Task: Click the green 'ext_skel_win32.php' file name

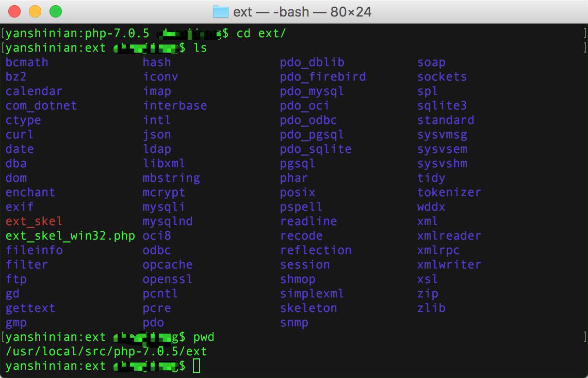Action: pos(70,236)
